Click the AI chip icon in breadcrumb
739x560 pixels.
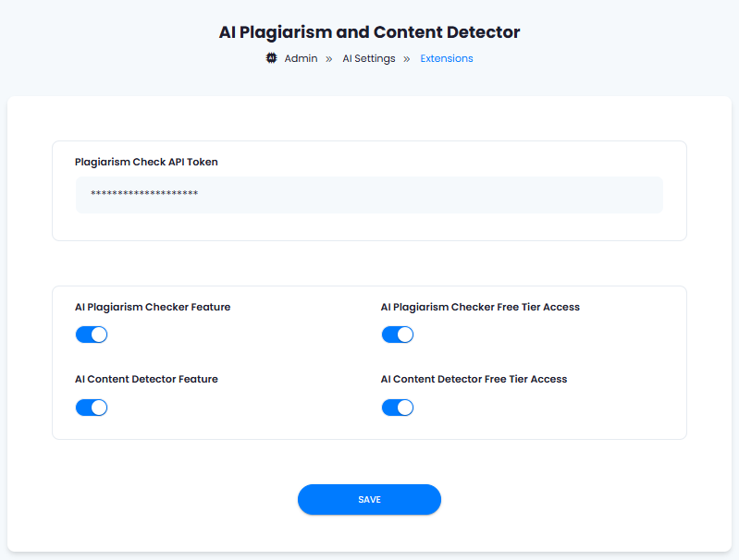tap(272, 58)
